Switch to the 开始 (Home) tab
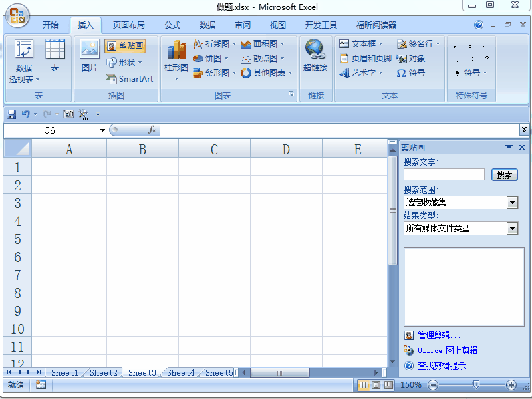The image size is (532, 399). coord(51,25)
